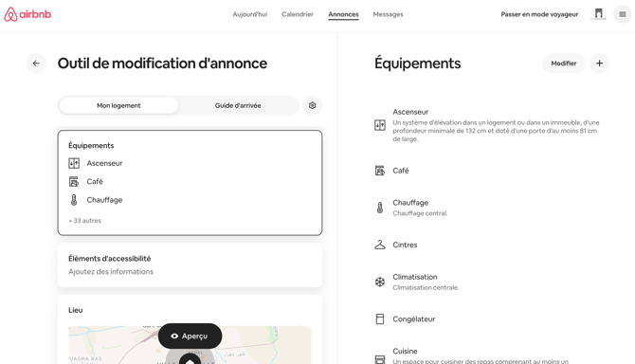Screen dimensions: 635x364
Task: Click 'Chauffage central.' description text
Action: 420,213
